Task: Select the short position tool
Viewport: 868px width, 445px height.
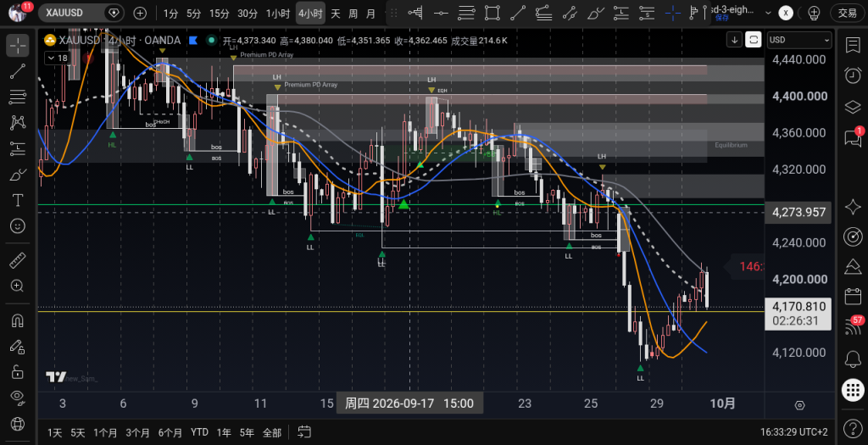Action: click(x=647, y=13)
